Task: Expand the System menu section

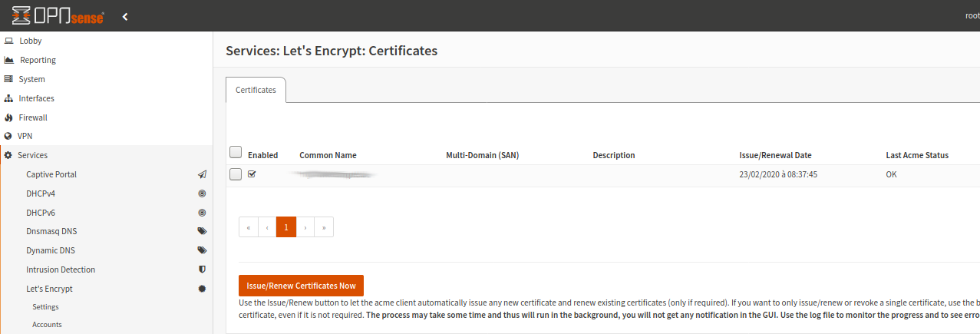Action: 31,79
